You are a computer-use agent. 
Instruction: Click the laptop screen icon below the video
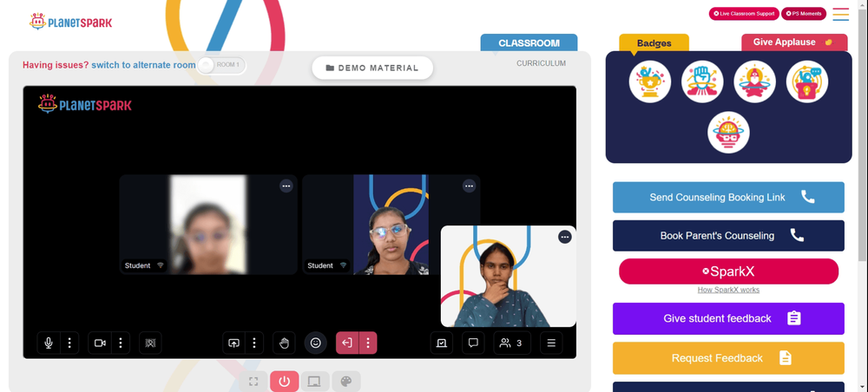(314, 382)
